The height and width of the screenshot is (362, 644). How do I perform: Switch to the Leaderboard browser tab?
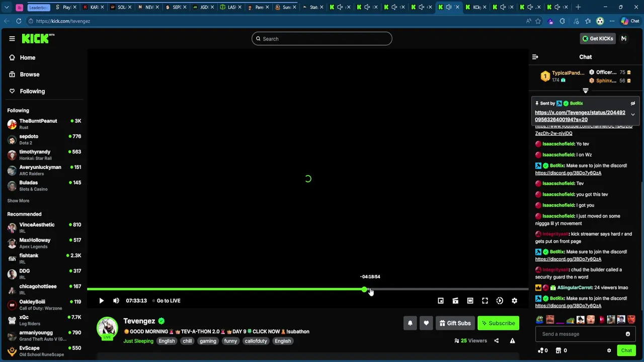tap(39, 8)
